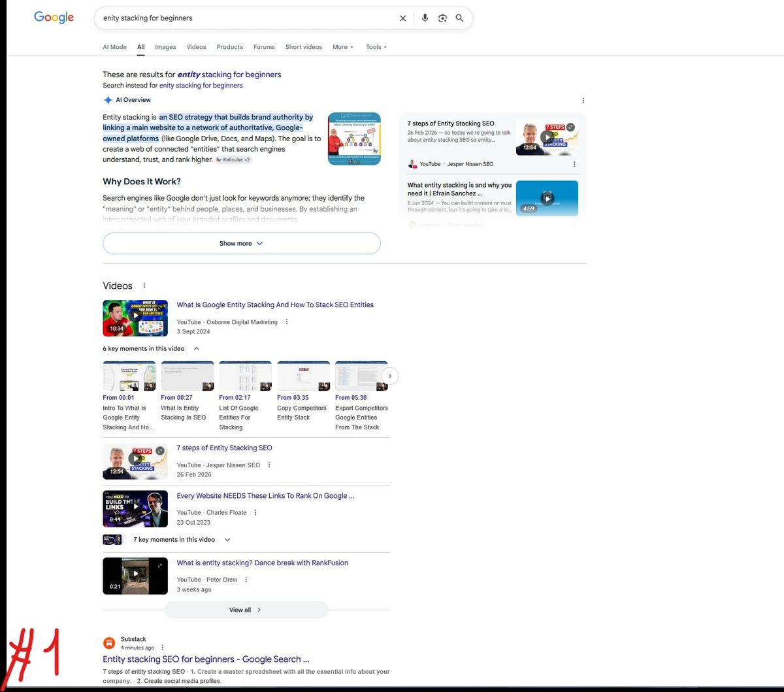Click the magnifying glass search icon
784x692 pixels.
[x=459, y=18]
